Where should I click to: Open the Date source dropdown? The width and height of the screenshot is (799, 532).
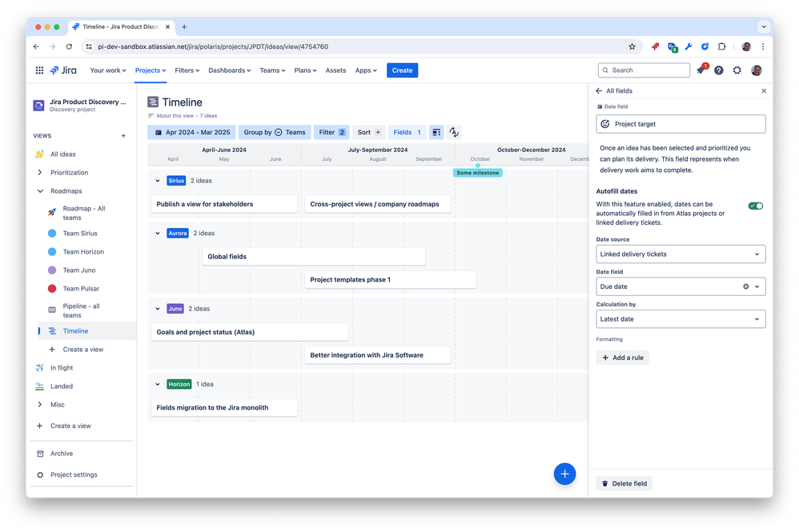[x=681, y=254]
